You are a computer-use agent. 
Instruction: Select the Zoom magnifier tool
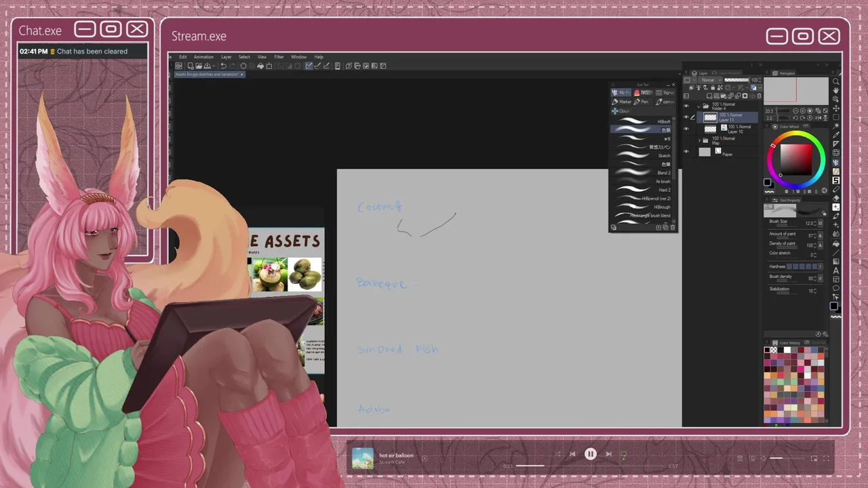835,81
